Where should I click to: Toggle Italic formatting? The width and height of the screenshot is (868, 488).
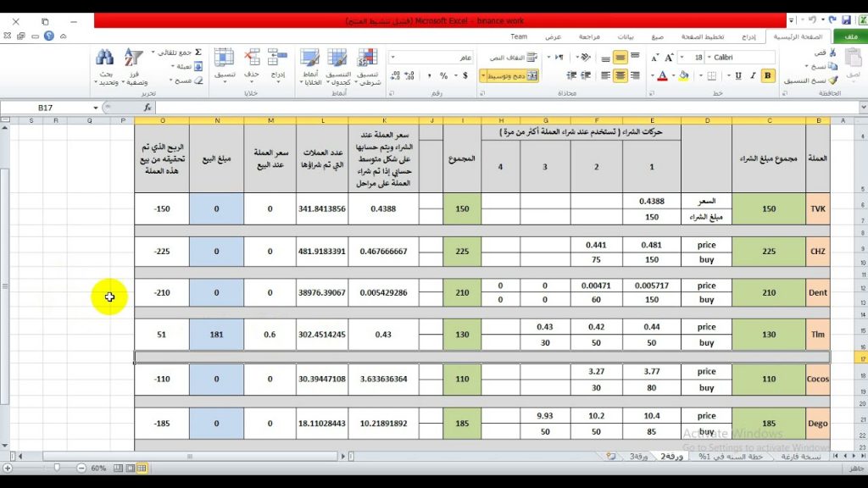753,75
